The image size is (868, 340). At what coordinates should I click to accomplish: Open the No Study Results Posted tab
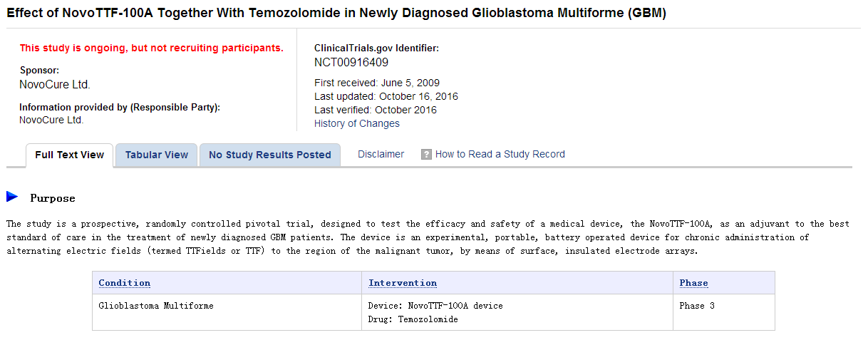(269, 155)
